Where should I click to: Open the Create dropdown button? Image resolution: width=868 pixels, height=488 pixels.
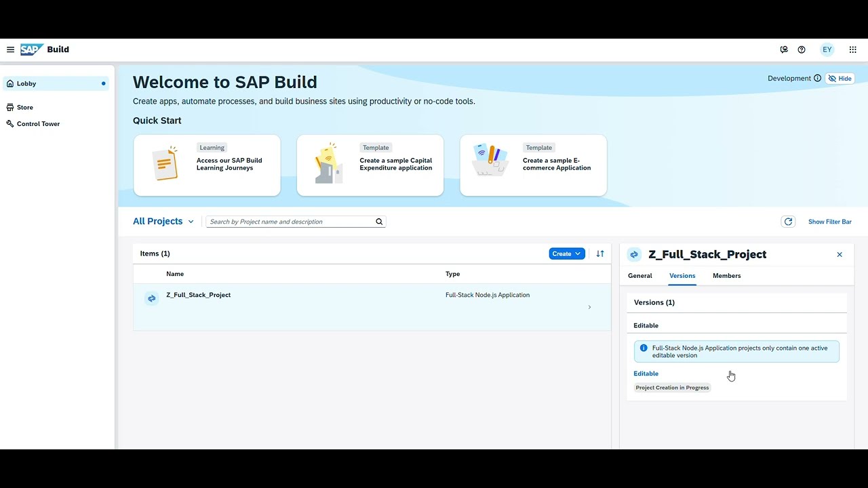[567, 253]
